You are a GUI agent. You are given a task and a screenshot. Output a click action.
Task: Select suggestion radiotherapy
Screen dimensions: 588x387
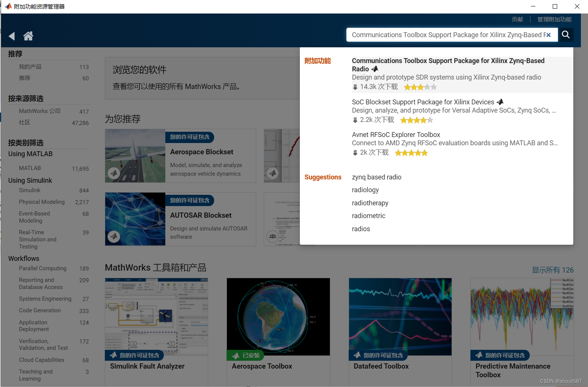tap(370, 203)
